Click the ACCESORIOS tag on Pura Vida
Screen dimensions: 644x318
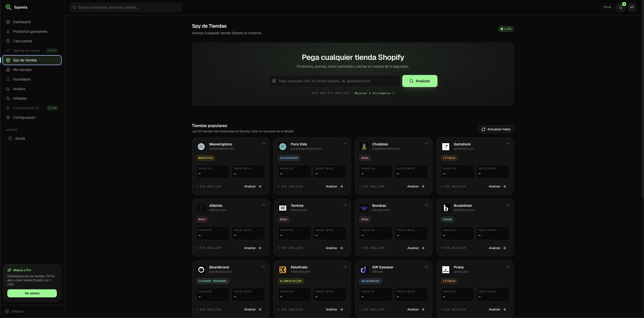(x=289, y=158)
